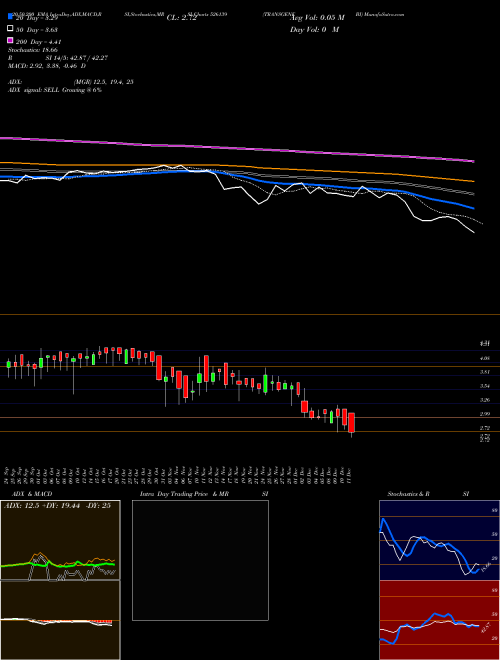This screenshot has height=660, width=500.
Task: Click the end of the orange moving average line
Action: tap(473, 181)
